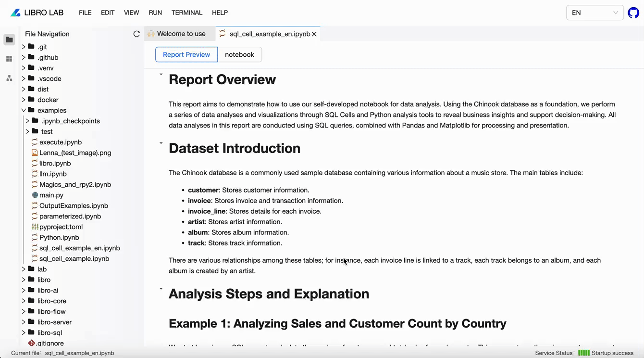Image resolution: width=644 pixels, height=358 pixels.
Task: Open the RUN menu
Action: [155, 13]
